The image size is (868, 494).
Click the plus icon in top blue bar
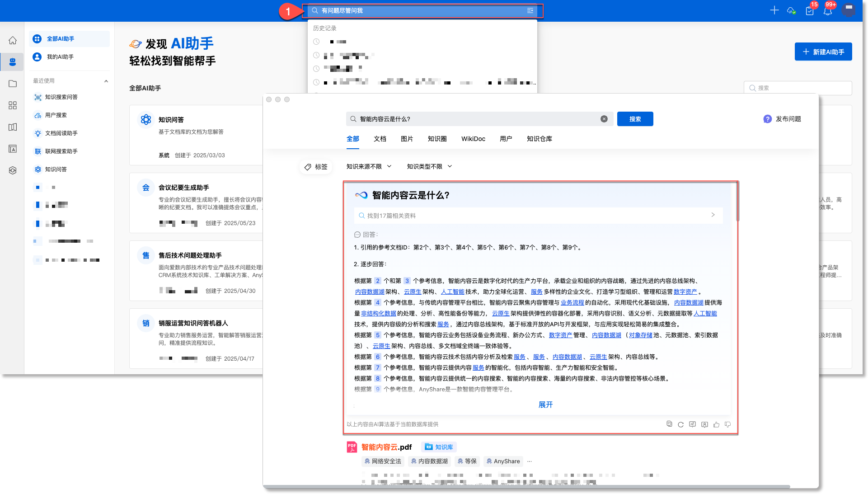coord(774,10)
